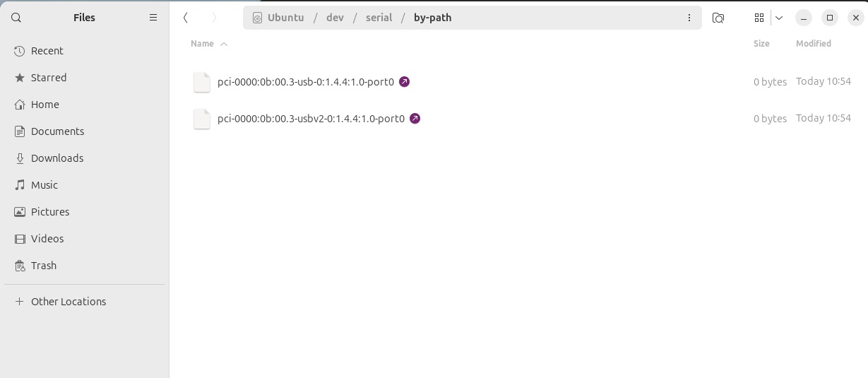Sort by Name column header
868x378 pixels.
(202, 44)
